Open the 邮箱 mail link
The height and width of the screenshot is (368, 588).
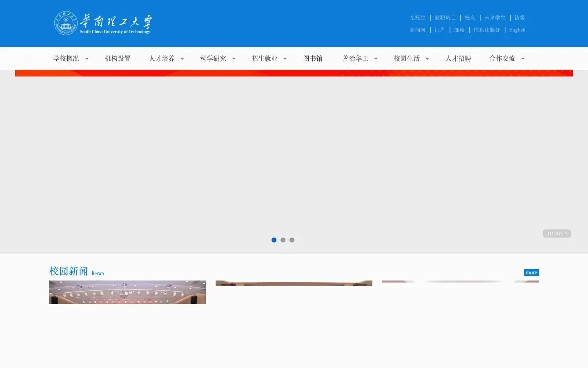459,30
